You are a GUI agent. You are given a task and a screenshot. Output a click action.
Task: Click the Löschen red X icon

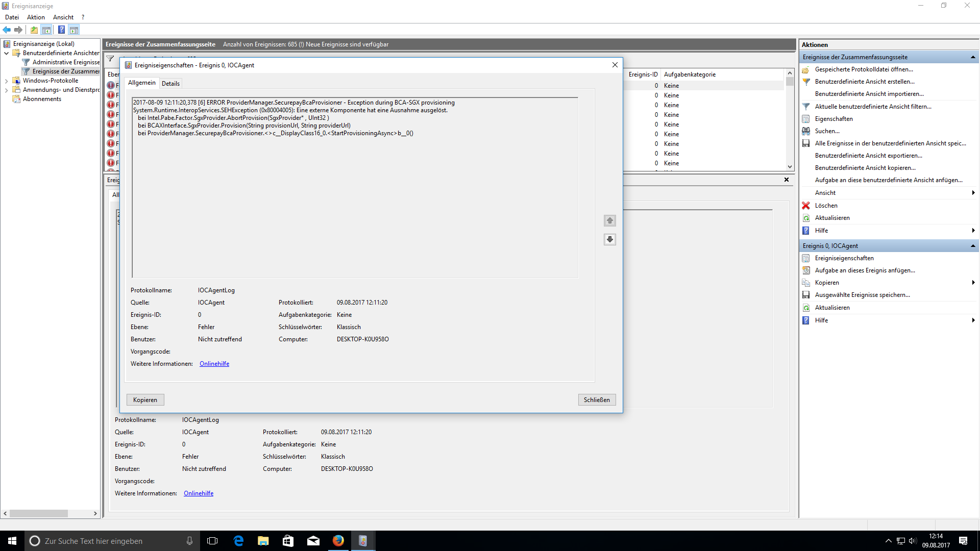pyautogui.click(x=806, y=206)
